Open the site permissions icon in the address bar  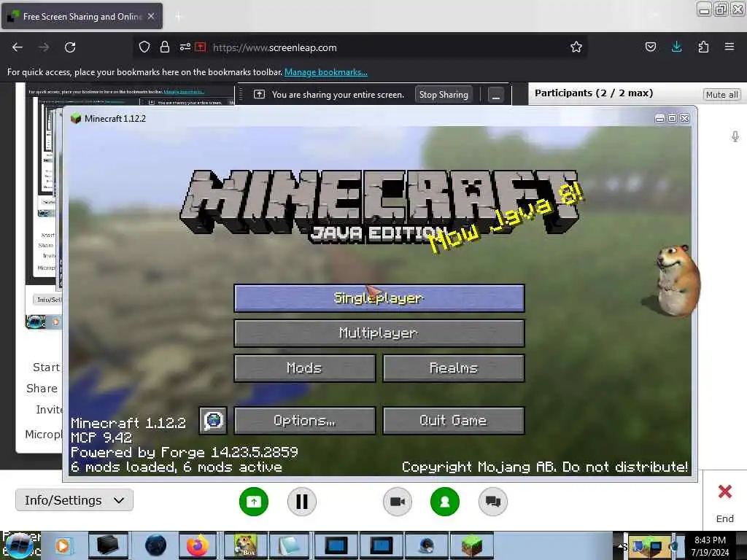[x=185, y=47]
